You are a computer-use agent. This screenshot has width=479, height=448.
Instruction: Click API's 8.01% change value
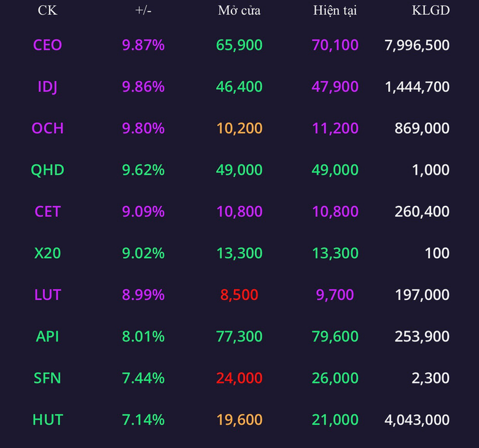point(143,336)
